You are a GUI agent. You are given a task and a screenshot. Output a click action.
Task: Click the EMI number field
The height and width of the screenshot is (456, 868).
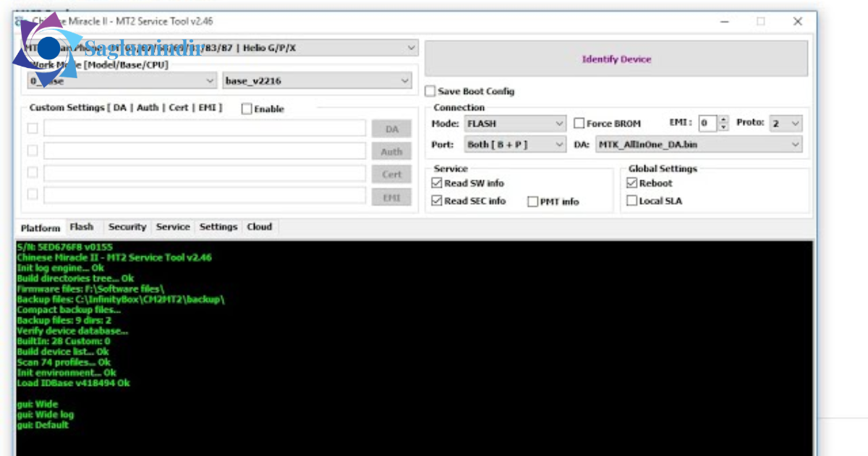[708, 124]
